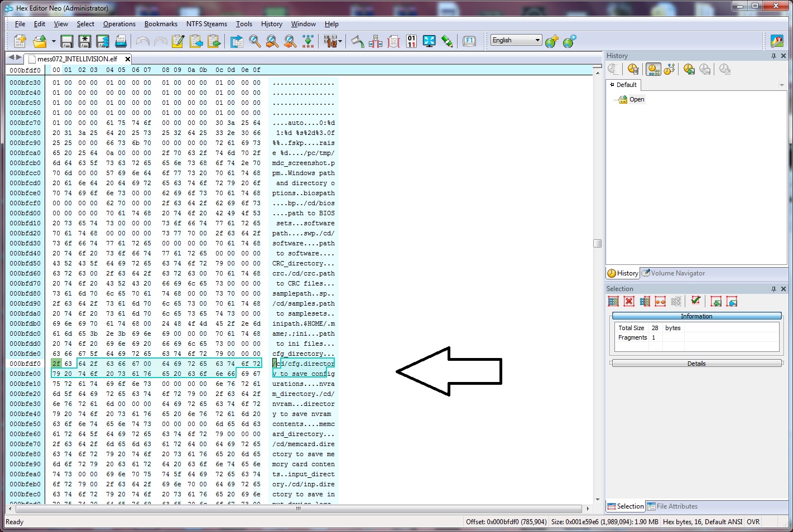Click the Clear Selection red X icon
Image resolution: width=793 pixels, height=532 pixels.
point(629,301)
